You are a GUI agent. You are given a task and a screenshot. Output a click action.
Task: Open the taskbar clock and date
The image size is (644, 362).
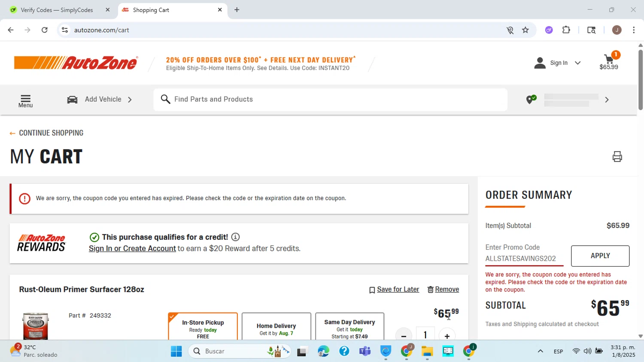(623, 351)
